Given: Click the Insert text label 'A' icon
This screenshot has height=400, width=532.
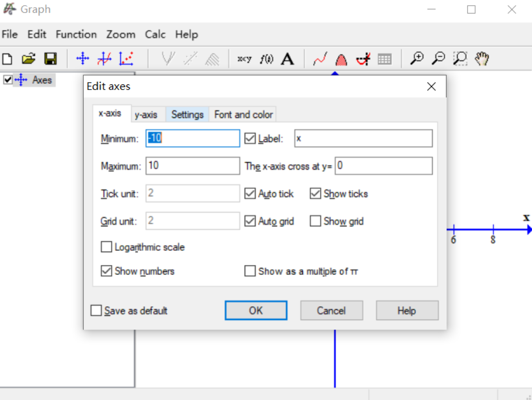Looking at the screenshot, I should (288, 59).
